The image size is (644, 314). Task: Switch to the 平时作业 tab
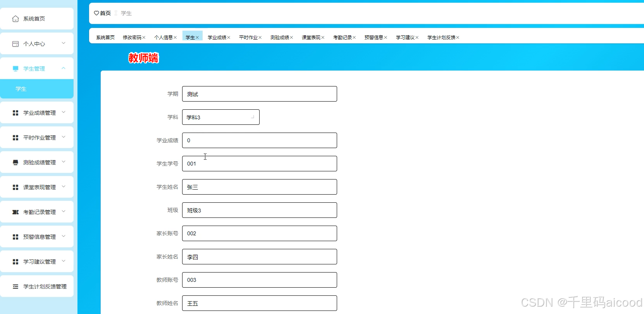coord(248,38)
